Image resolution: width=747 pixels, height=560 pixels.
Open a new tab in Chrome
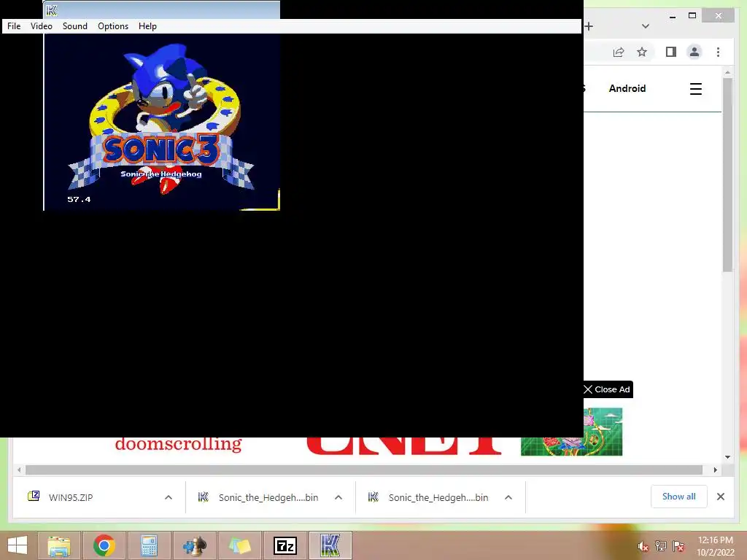(x=589, y=26)
